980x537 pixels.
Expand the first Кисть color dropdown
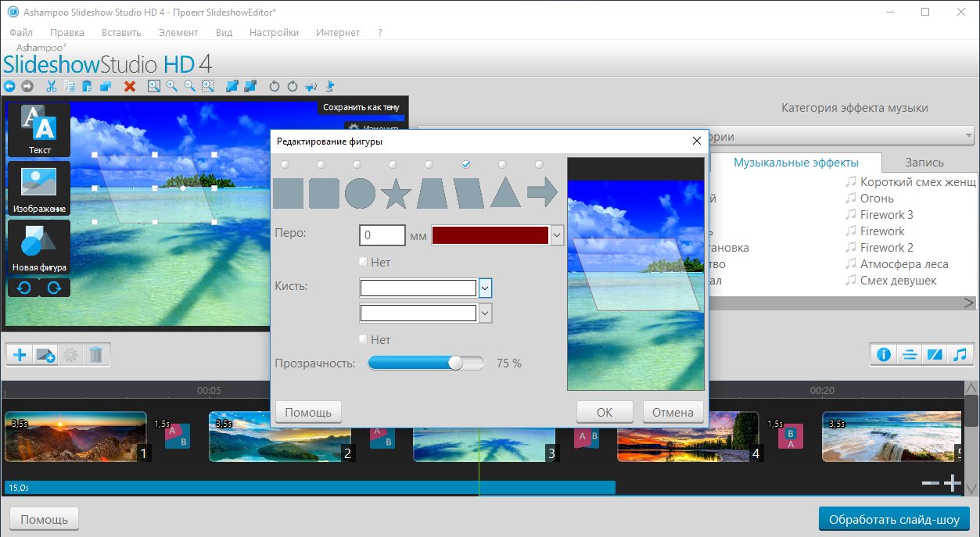(x=485, y=288)
